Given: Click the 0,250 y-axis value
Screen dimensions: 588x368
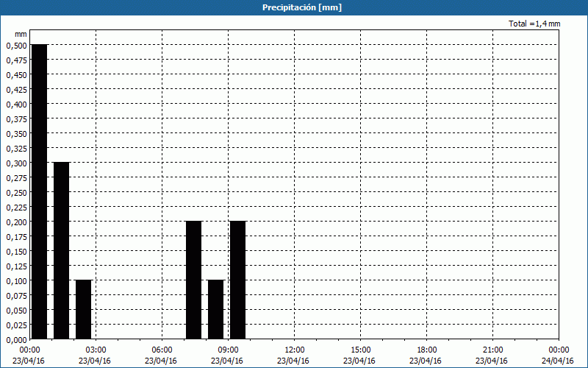Looking at the screenshot, I should [x=16, y=193].
